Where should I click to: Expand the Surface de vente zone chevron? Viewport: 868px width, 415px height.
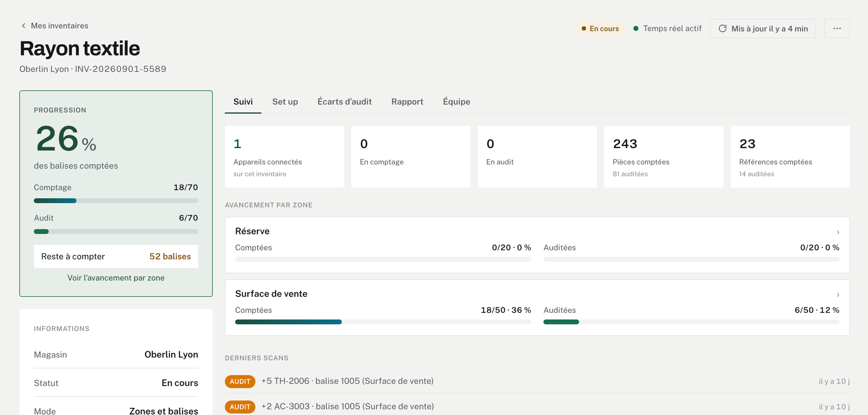point(838,295)
